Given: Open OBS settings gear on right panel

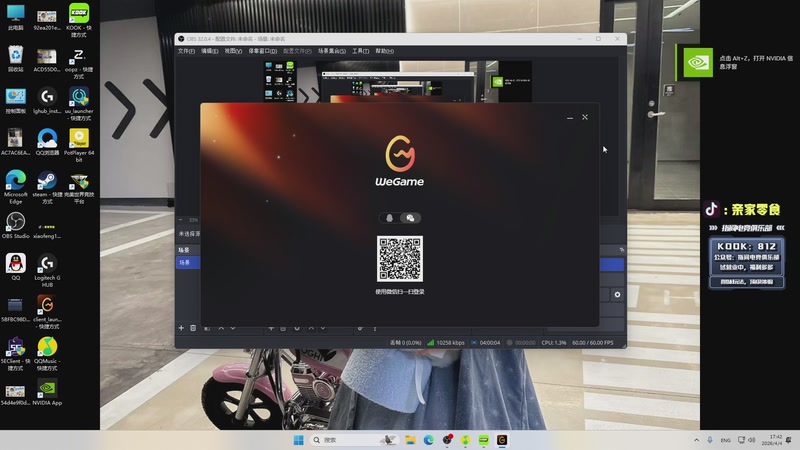Looking at the screenshot, I should pyautogui.click(x=617, y=294).
